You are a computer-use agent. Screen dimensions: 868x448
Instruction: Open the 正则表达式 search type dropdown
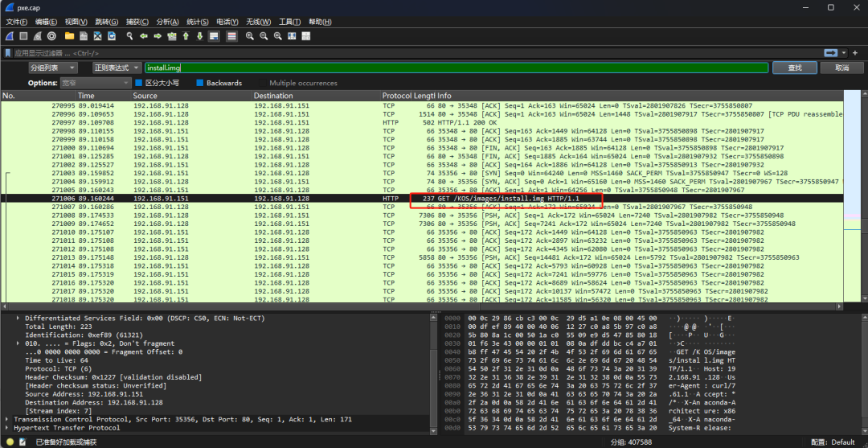pyautogui.click(x=117, y=68)
